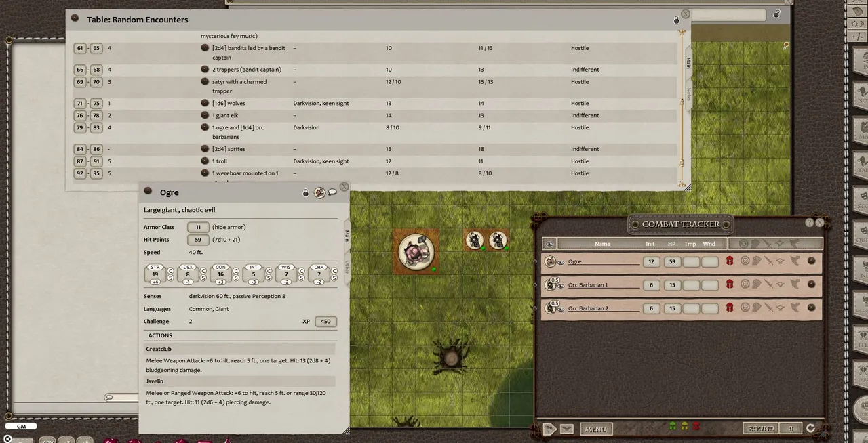Toggle visibility eye for Orc Barbarian 1
The width and height of the screenshot is (868, 443).
pyautogui.click(x=561, y=286)
